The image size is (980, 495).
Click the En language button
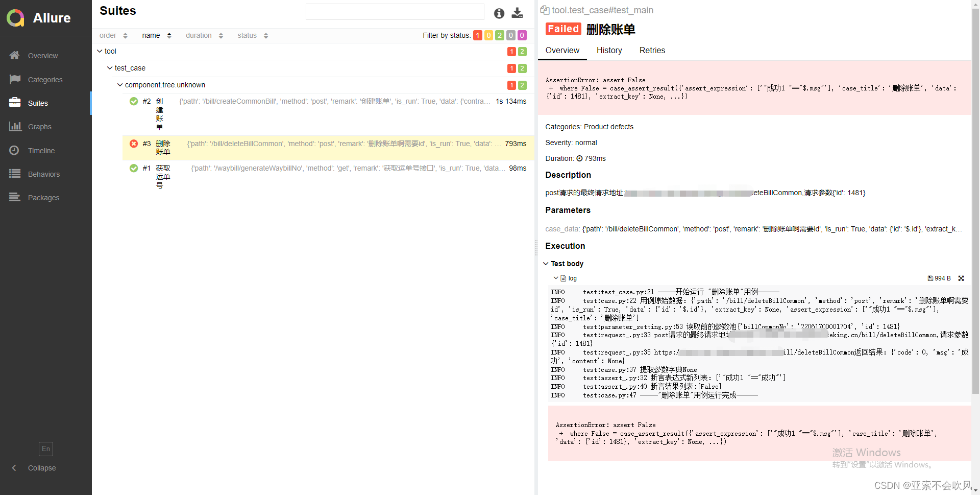tap(46, 449)
